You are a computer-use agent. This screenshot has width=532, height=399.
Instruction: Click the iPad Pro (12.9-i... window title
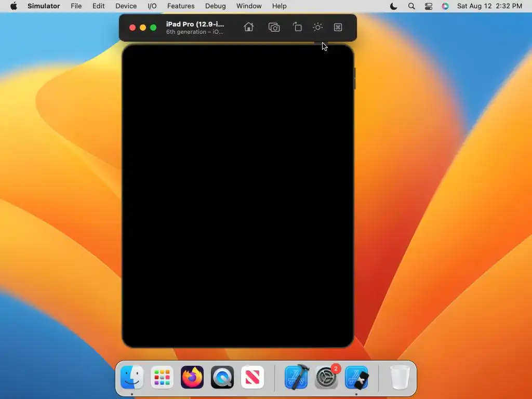coord(195,24)
